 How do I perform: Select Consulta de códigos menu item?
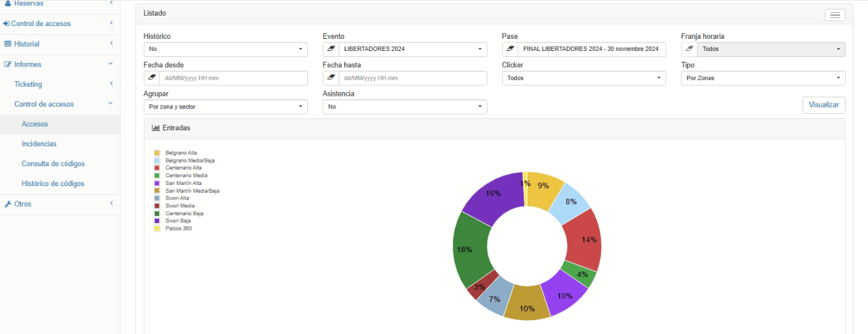(53, 164)
